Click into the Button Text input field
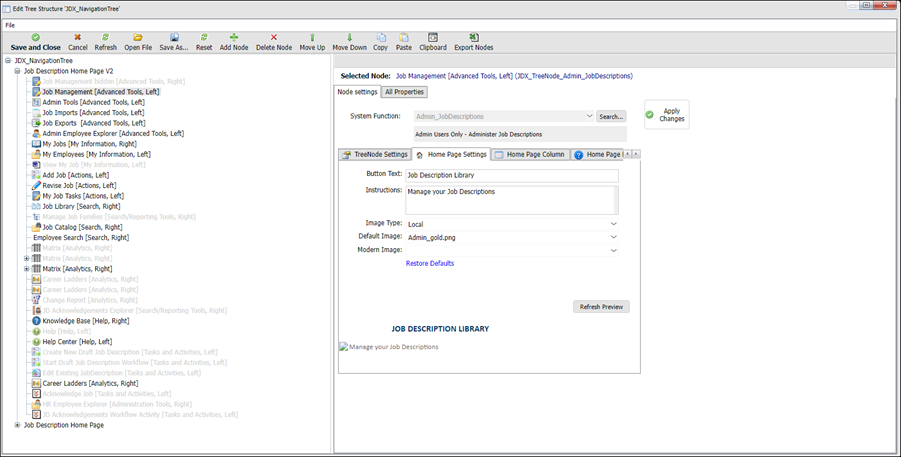 (511, 175)
